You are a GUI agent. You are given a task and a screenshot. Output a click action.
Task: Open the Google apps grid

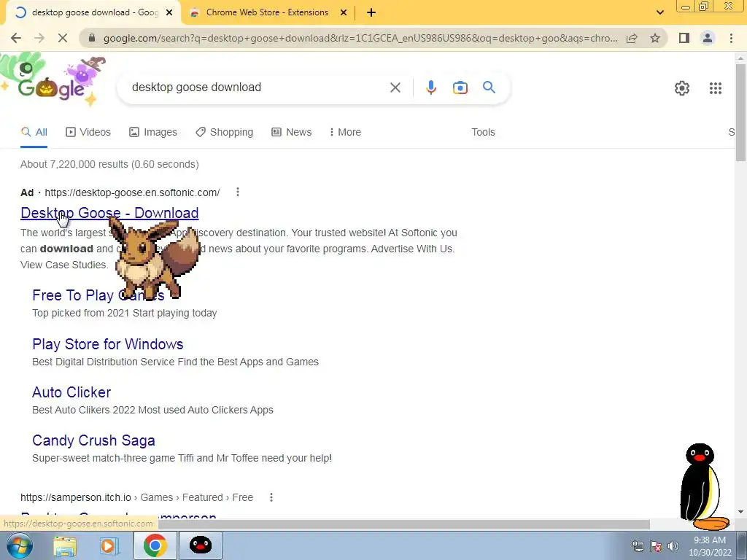click(716, 88)
